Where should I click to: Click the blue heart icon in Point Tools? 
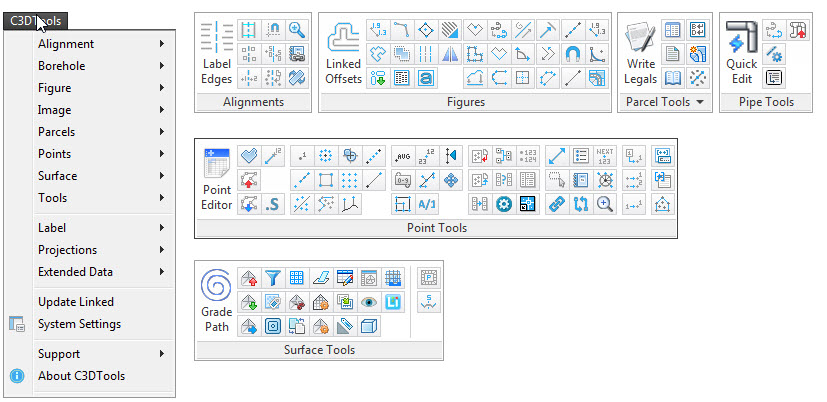point(248,156)
